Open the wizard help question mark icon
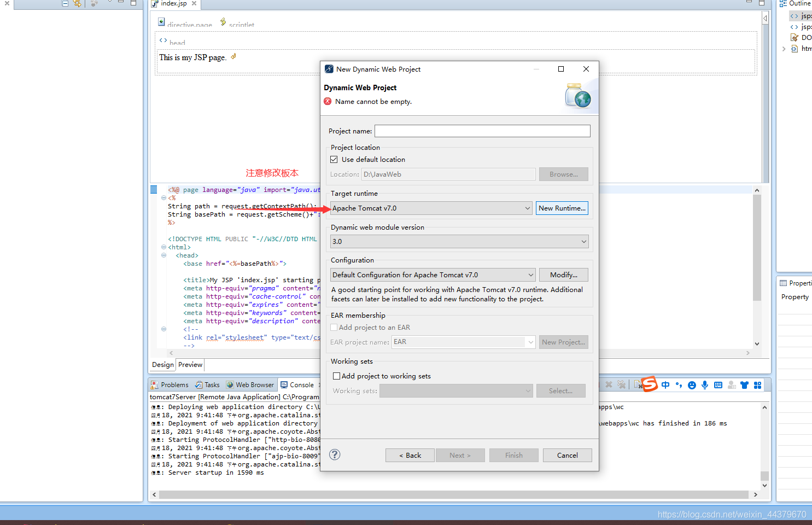 335,454
